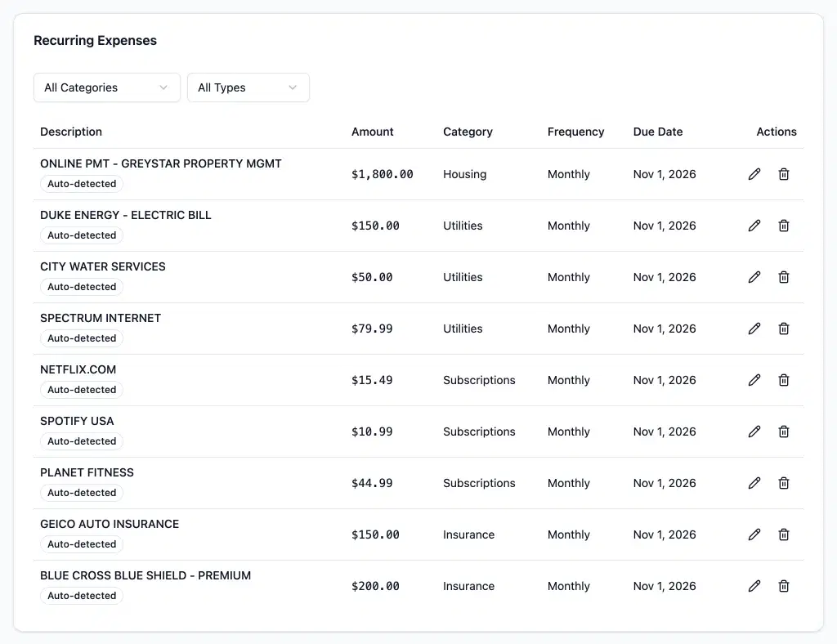This screenshot has height=644, width=837.
Task: Delete the Netflix.com subscription
Action: (784, 380)
